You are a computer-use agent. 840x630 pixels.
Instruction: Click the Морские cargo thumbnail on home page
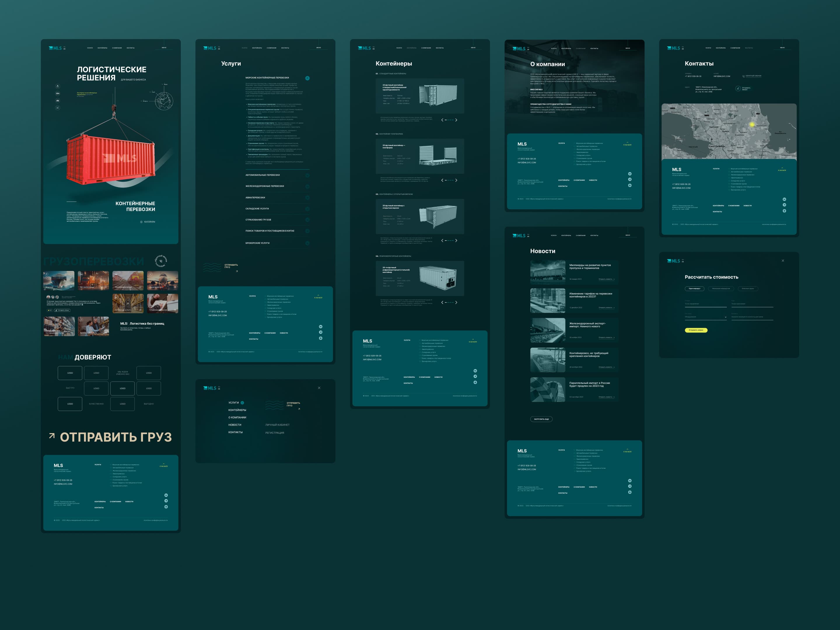point(59,280)
